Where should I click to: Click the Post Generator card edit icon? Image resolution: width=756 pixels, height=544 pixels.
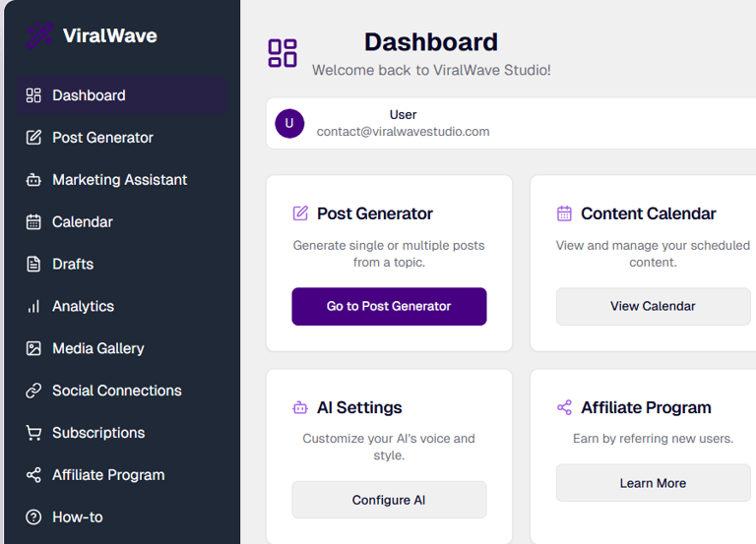pyautogui.click(x=300, y=212)
